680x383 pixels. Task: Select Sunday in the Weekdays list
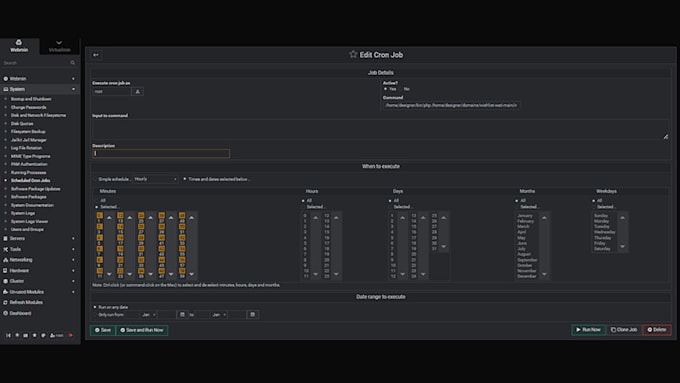(601, 216)
